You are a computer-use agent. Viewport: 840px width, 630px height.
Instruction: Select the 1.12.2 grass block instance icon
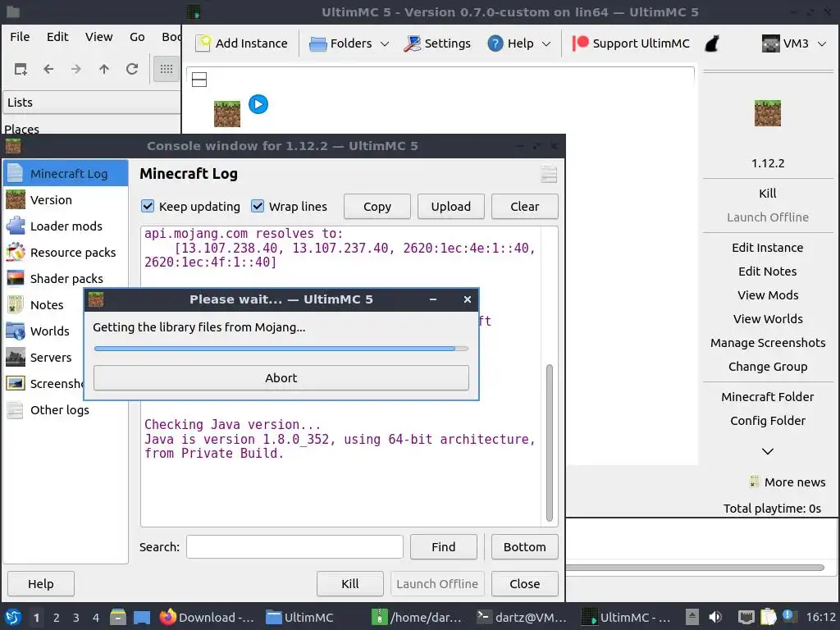pos(227,113)
